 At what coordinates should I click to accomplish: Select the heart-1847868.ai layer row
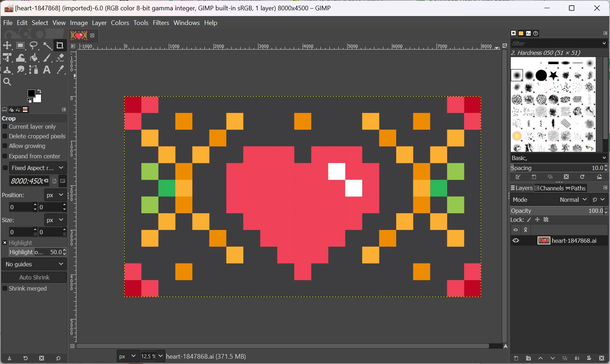(559, 240)
